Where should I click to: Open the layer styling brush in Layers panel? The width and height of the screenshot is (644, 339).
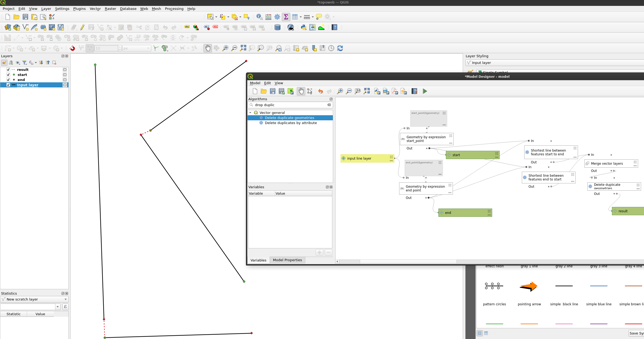4,63
